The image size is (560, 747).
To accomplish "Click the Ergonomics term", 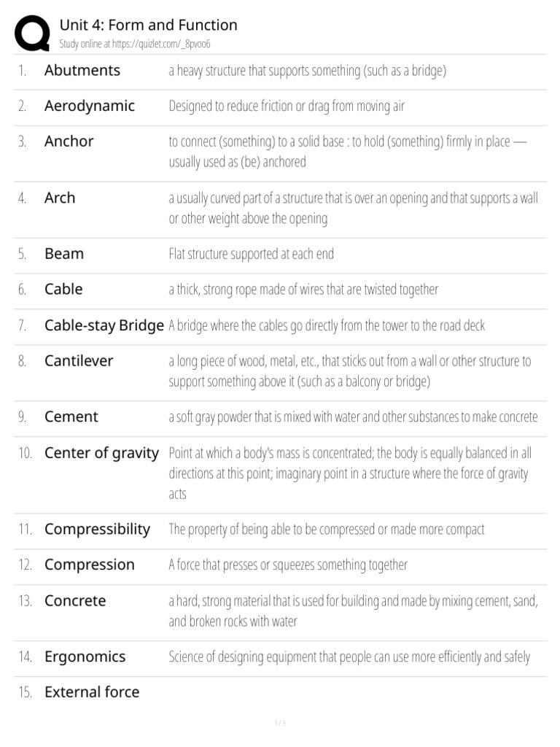I will (85, 657).
